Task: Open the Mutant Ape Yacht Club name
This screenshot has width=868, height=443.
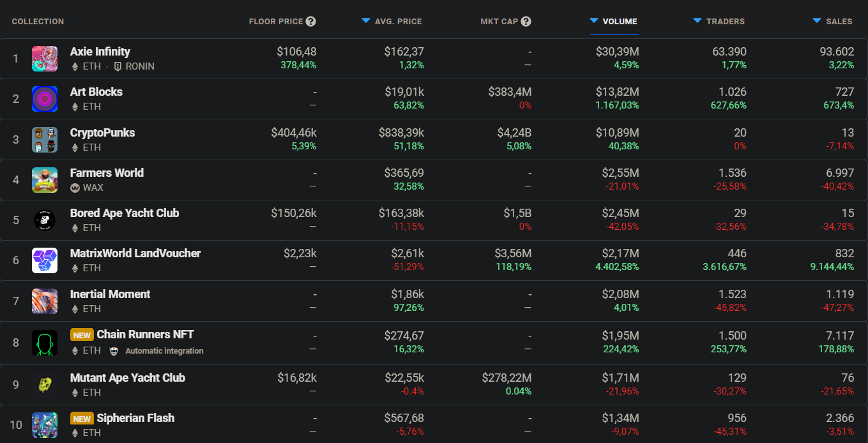Action: click(x=128, y=378)
